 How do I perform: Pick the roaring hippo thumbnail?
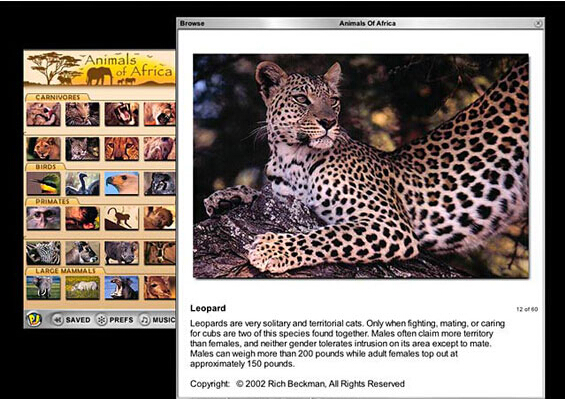click(x=122, y=288)
